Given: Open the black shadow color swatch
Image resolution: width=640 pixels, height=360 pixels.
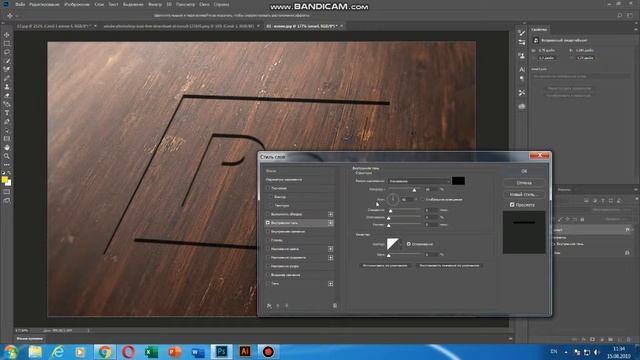Looking at the screenshot, I should [x=458, y=181].
